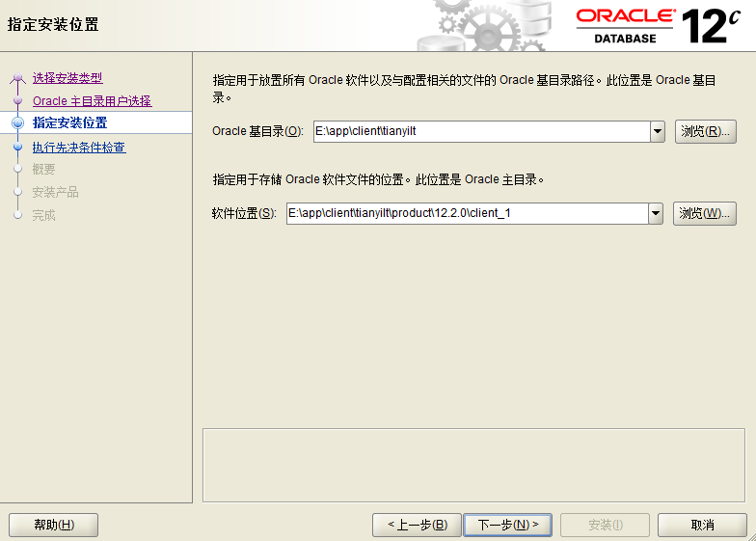Click the 软件位置(S) field label
756x541 pixels.
click(x=245, y=213)
